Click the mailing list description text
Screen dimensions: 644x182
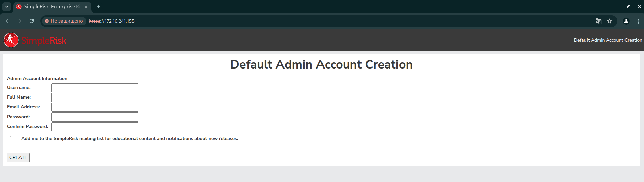point(129,138)
